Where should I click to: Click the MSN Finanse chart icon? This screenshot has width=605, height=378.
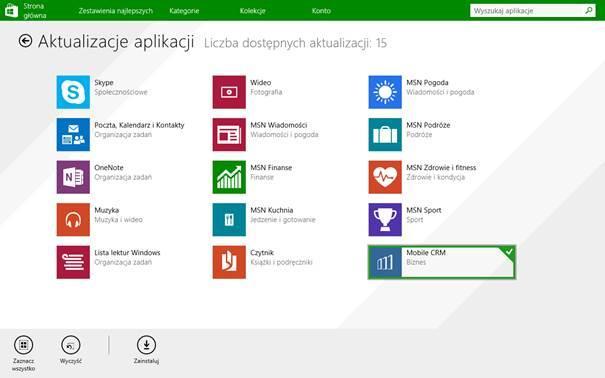(x=229, y=177)
